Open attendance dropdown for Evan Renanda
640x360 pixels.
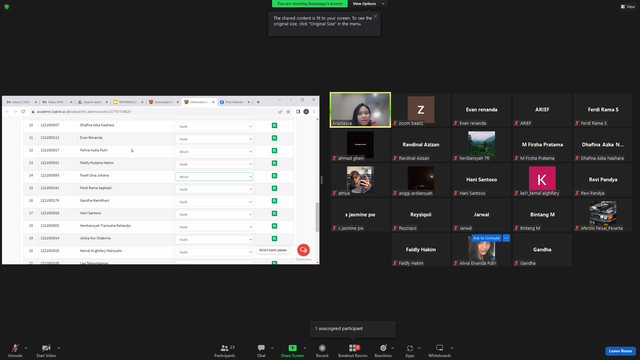214,139
